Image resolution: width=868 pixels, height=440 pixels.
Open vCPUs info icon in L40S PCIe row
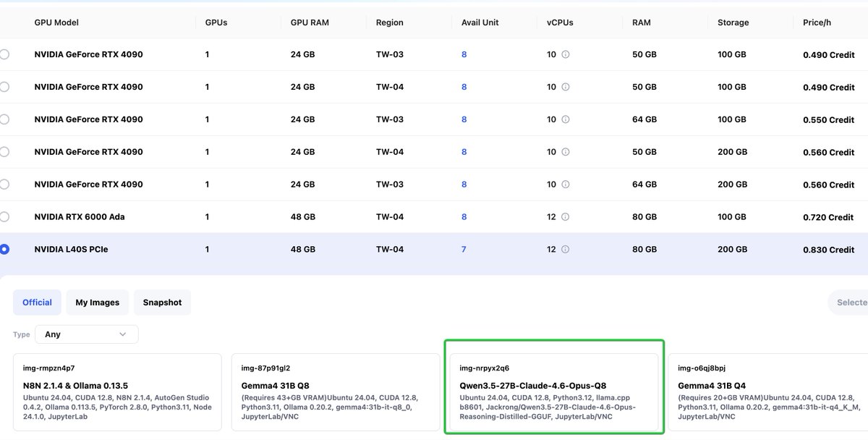[566, 250]
